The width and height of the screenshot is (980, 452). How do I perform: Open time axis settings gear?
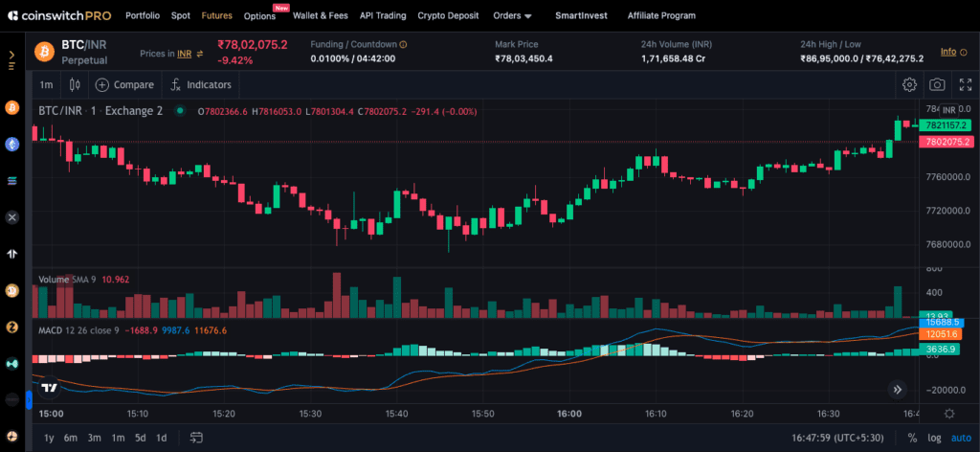949,414
